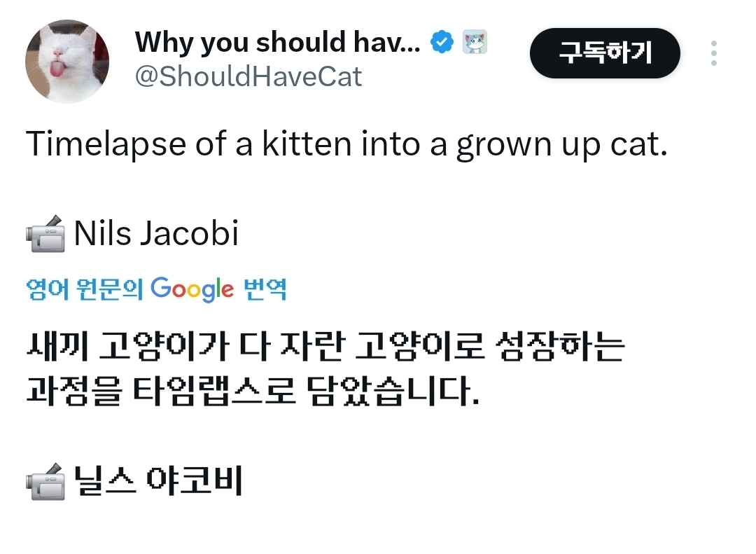The image size is (756, 554).
Task: Click the word 'kitten' in the tweet
Action: [x=307, y=144]
